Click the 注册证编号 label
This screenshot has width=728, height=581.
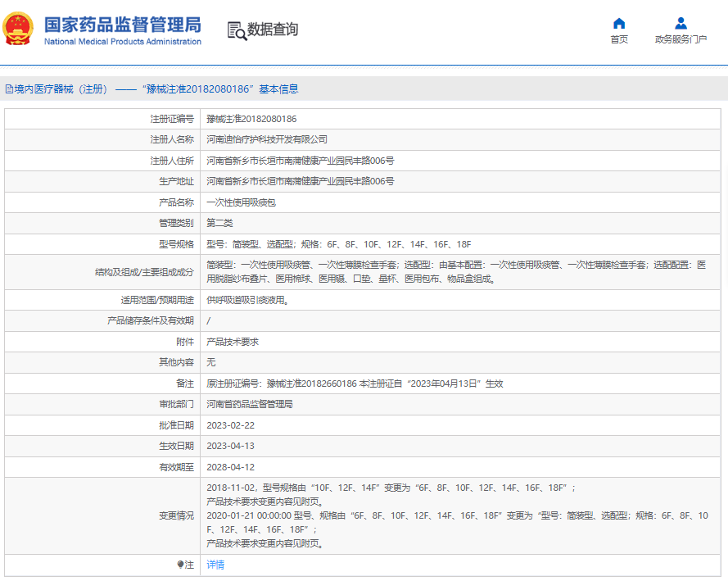[172, 119]
